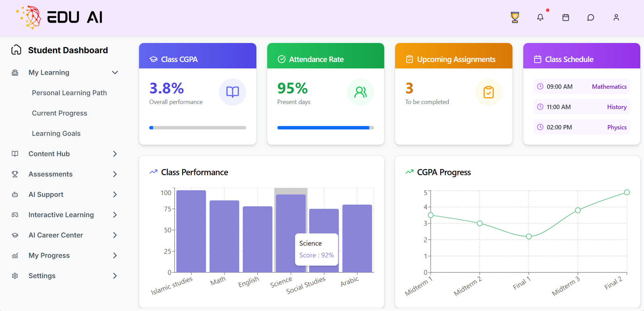Click the notification bell with red badge
The height and width of the screenshot is (311, 644).
click(541, 17)
